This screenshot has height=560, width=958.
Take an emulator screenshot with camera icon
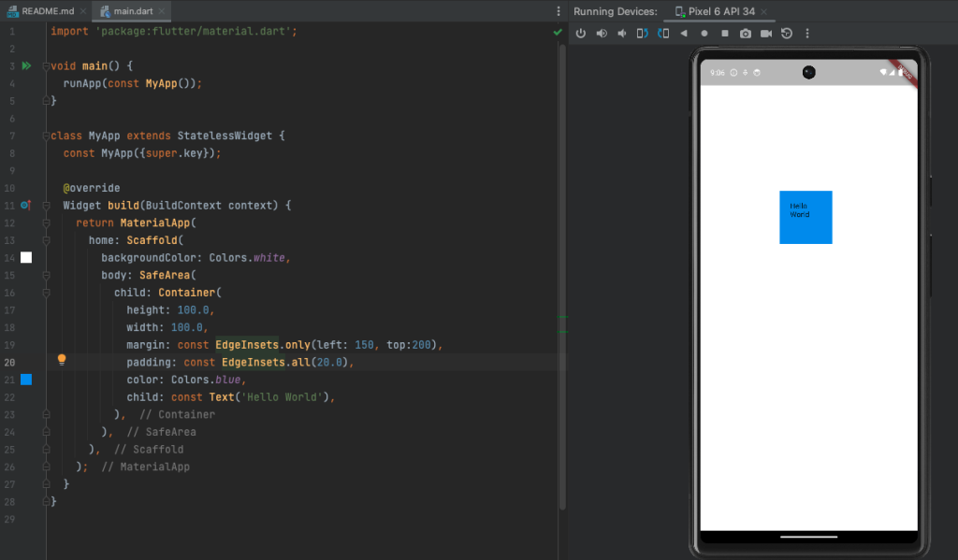click(x=746, y=34)
